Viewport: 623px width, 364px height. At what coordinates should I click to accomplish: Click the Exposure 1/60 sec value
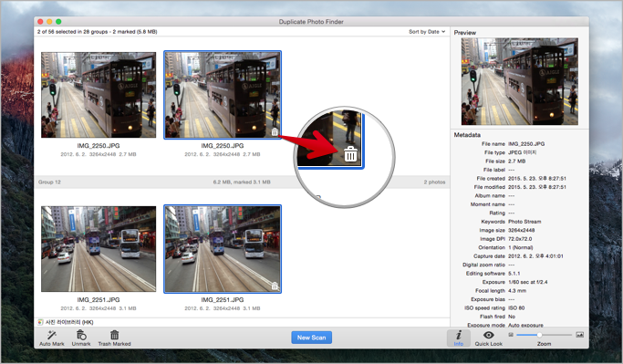pyautogui.click(x=527, y=282)
